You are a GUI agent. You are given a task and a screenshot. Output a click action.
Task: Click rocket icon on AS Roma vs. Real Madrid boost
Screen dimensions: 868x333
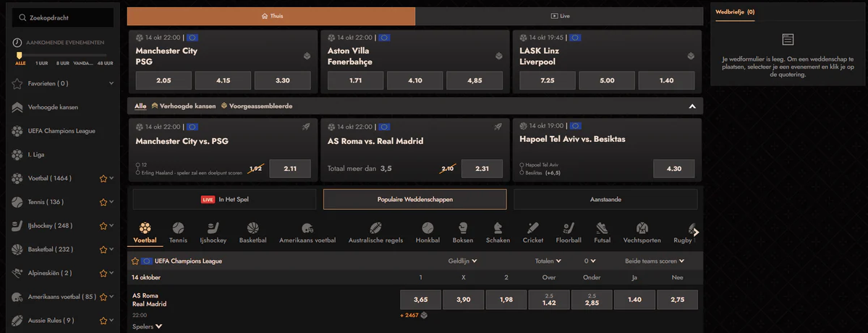click(x=498, y=127)
